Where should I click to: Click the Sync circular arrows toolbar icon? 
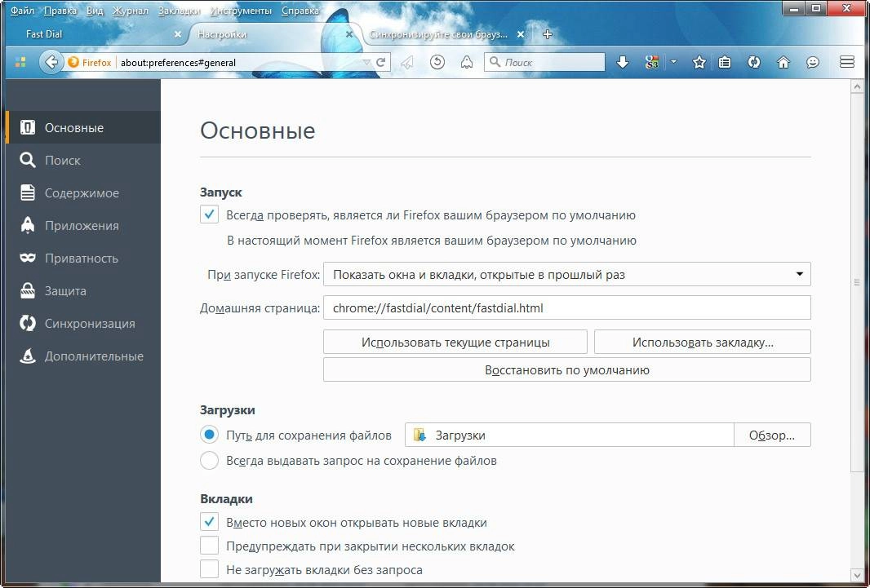click(x=753, y=63)
